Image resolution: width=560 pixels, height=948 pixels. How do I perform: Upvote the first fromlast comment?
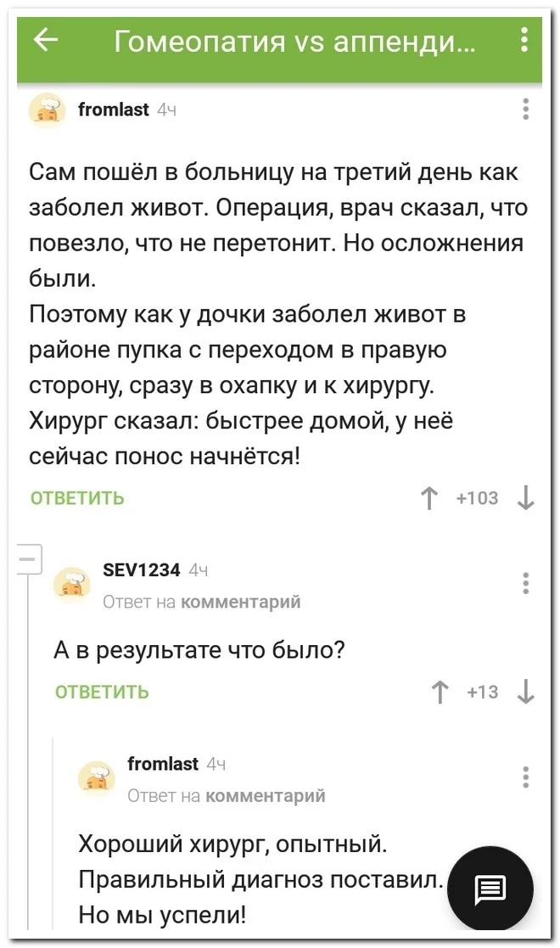(x=430, y=499)
